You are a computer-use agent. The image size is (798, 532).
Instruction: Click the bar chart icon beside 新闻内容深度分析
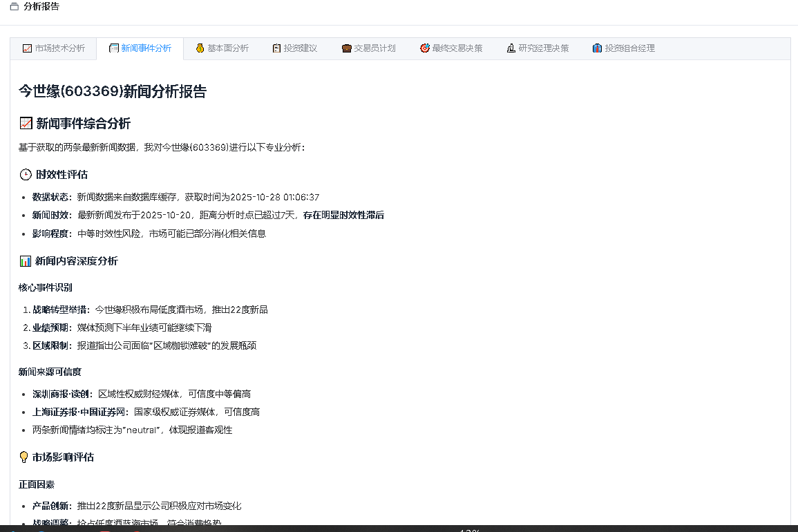point(26,261)
